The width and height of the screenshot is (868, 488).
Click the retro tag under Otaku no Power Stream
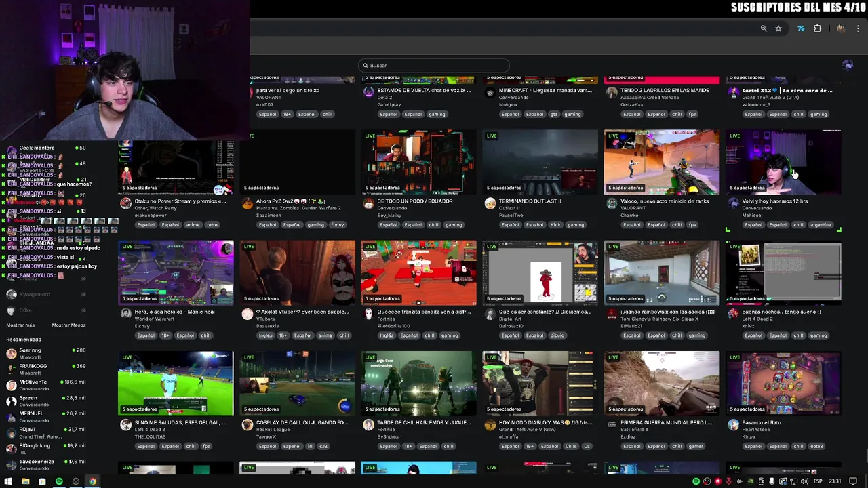click(x=212, y=225)
